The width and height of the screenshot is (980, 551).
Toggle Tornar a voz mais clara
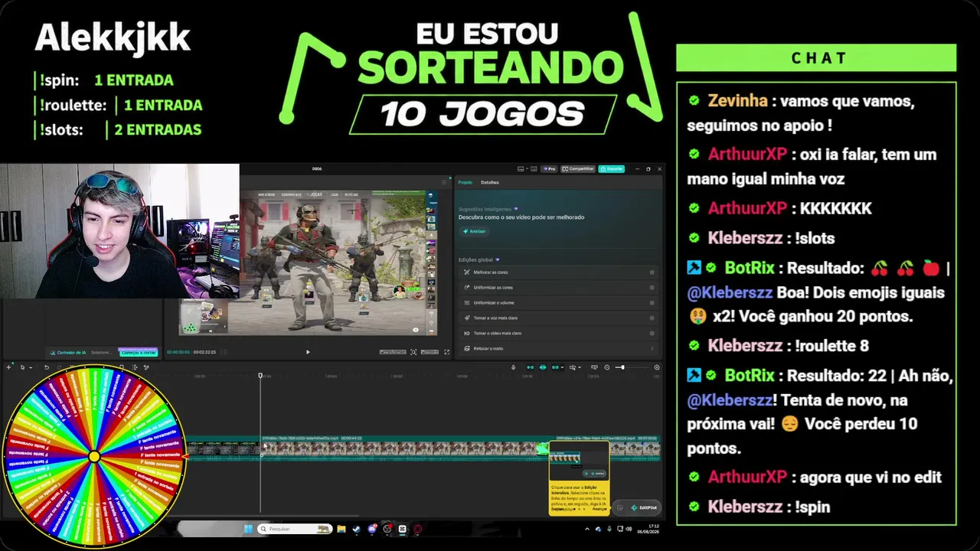(652, 318)
